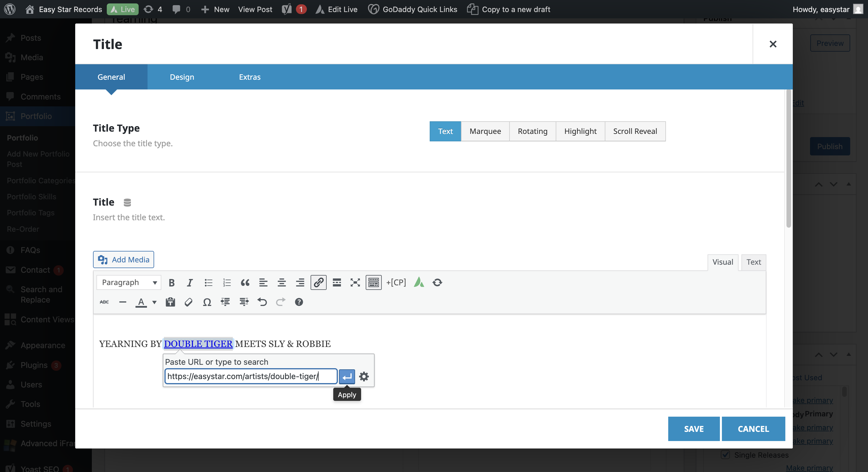This screenshot has width=868, height=472.
Task: Expand the text color dropdown arrow
Action: click(154, 302)
